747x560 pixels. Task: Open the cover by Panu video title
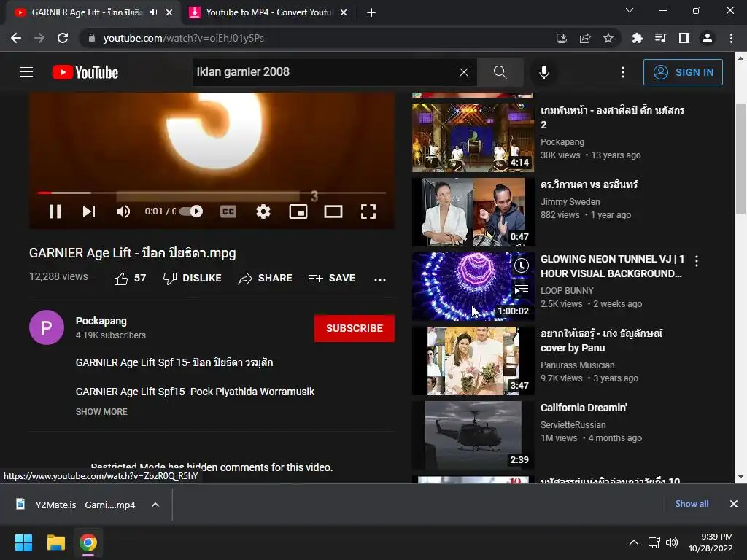[x=602, y=341]
